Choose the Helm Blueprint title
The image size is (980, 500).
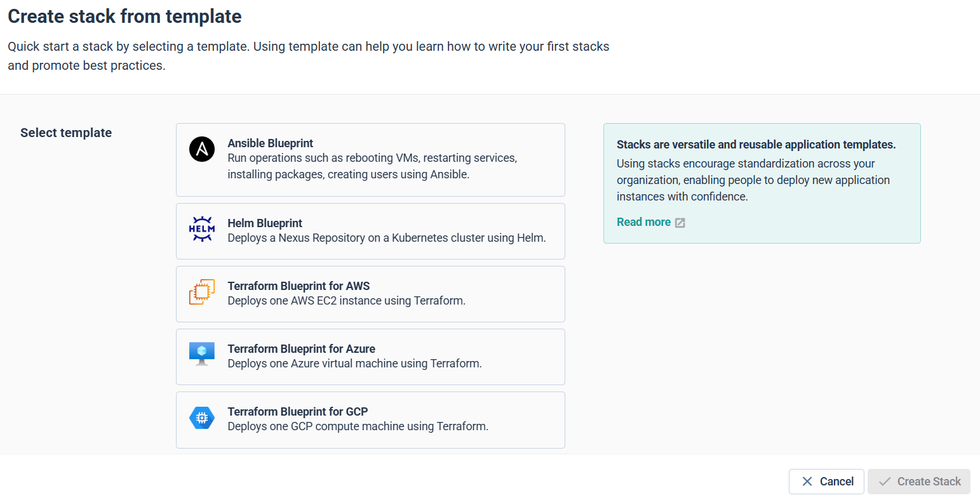coord(265,223)
